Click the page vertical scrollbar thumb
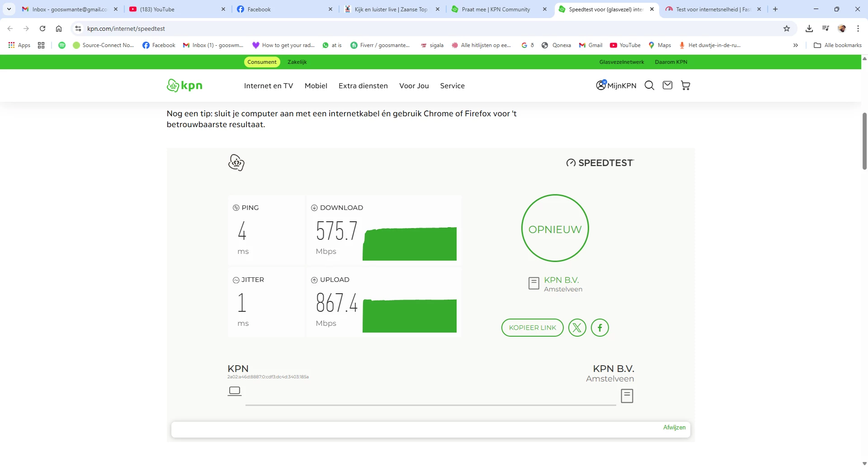Screen dimensions: 868x467 (864, 141)
